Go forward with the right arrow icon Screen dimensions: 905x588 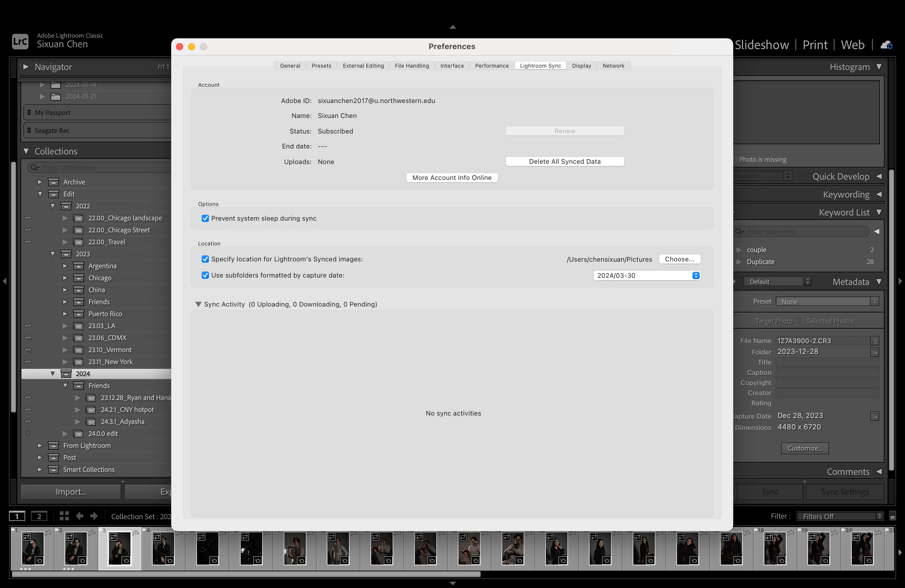click(94, 516)
